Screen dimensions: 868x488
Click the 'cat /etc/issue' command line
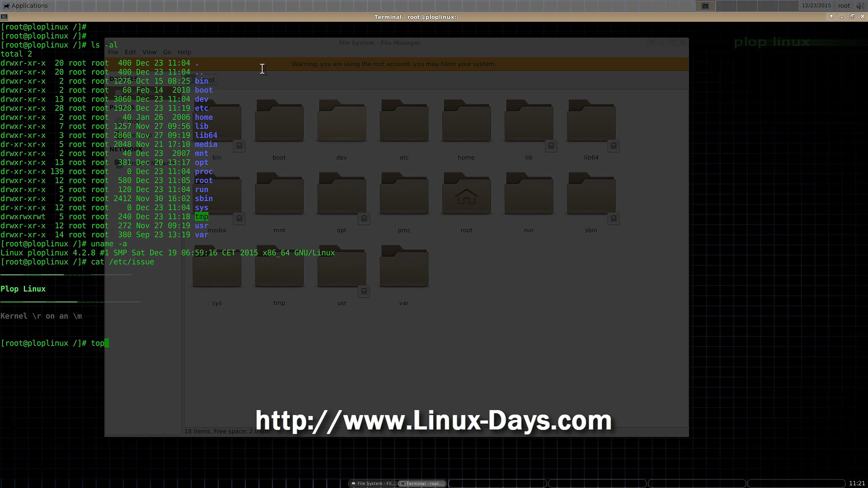pyautogui.click(x=123, y=262)
